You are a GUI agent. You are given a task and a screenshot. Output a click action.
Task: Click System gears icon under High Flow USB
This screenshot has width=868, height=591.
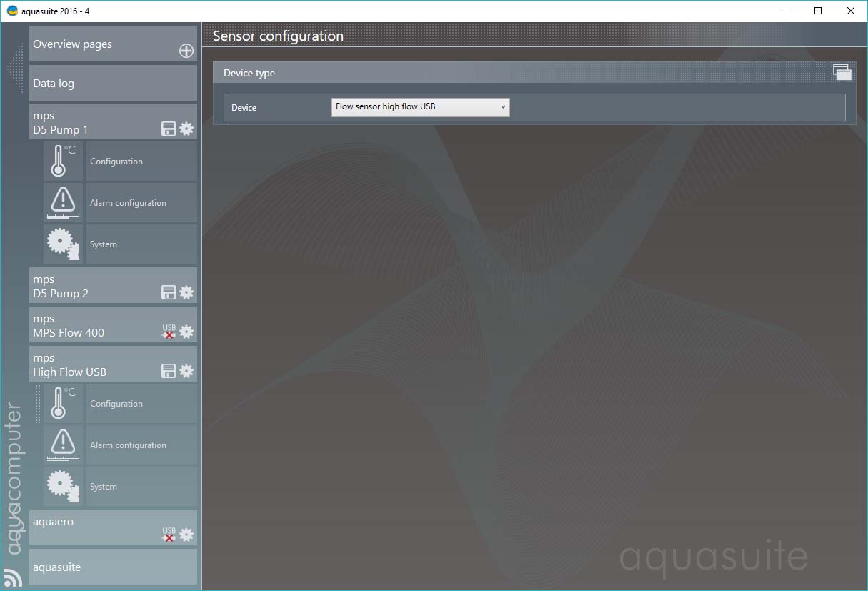click(x=63, y=487)
